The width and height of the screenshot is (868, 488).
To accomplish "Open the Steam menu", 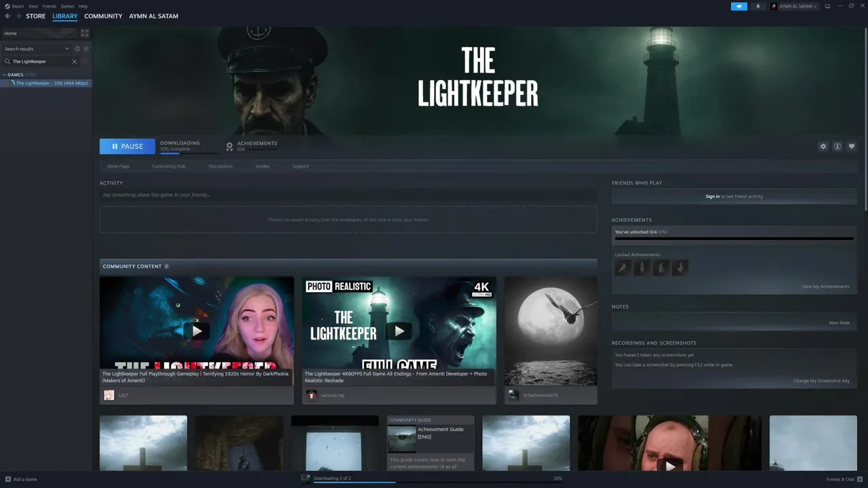I will 14,6.
